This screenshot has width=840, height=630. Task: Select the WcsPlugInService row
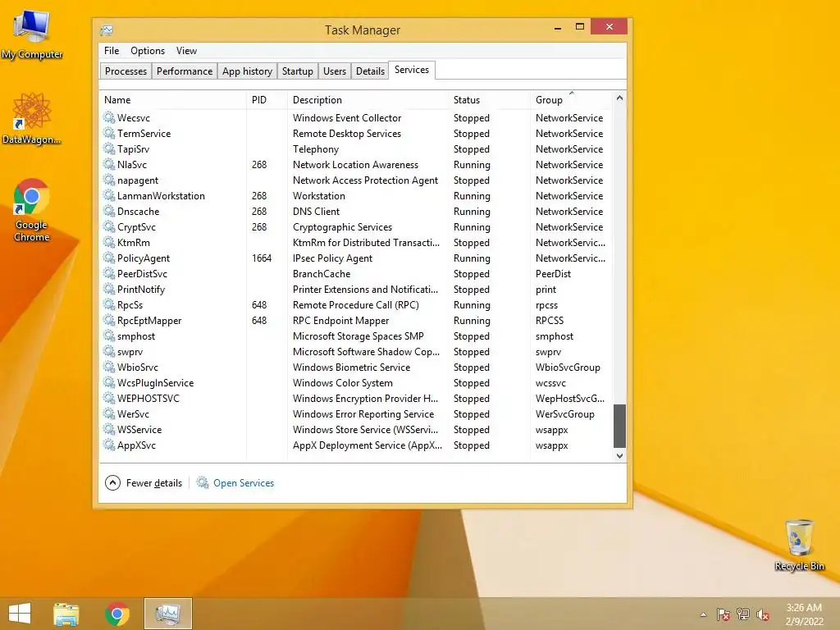tap(356, 382)
